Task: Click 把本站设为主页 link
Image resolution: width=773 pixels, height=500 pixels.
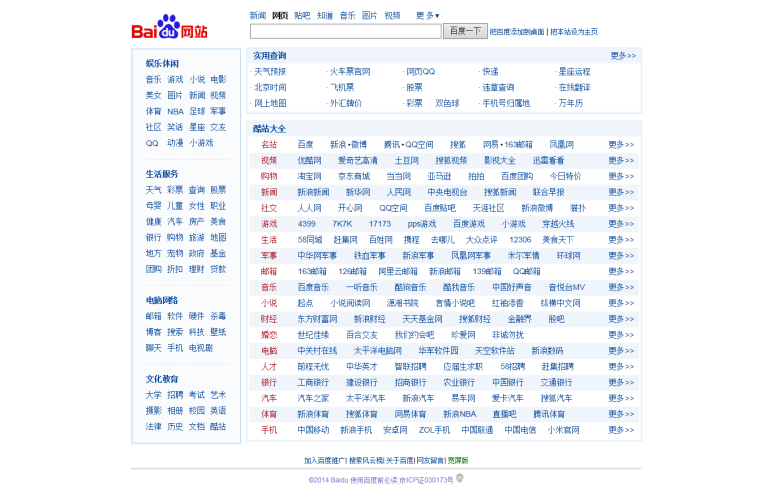Action: (x=574, y=32)
